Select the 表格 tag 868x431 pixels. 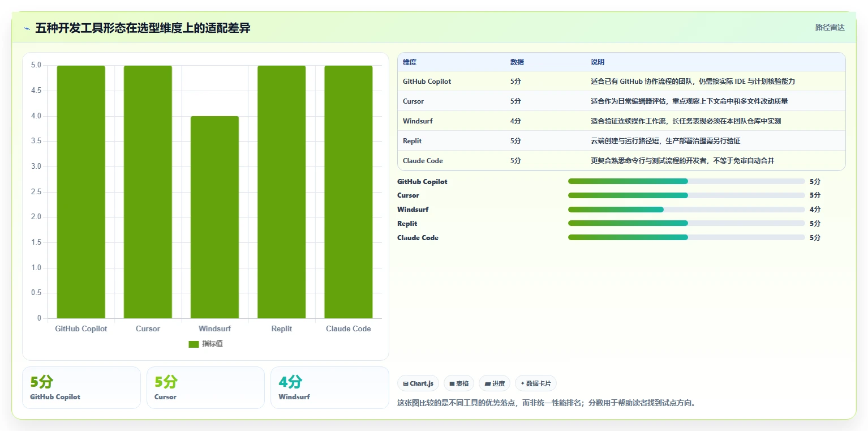459,383
